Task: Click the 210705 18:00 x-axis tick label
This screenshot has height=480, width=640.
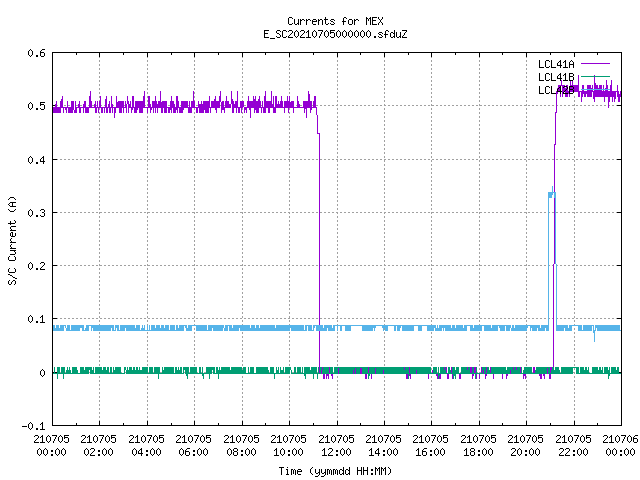Action: tap(478, 445)
